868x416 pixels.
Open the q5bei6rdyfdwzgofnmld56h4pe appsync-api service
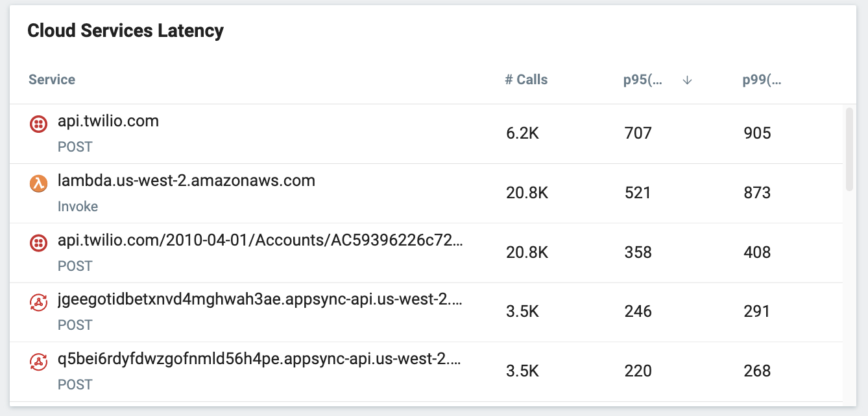point(260,359)
